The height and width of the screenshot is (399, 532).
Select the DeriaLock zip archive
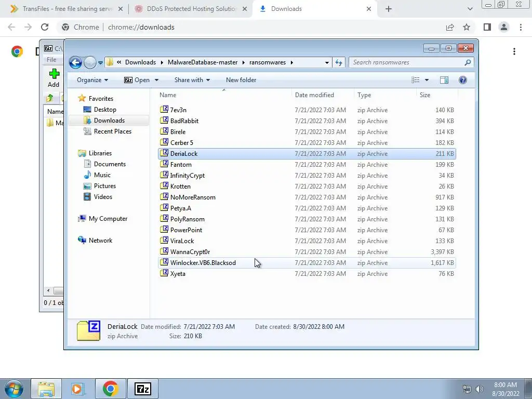point(307,154)
